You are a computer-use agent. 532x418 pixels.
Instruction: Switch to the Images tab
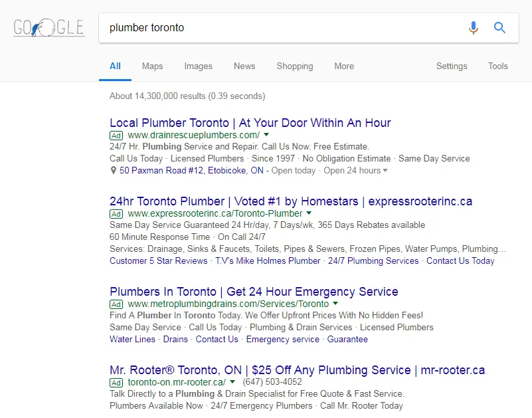(198, 66)
